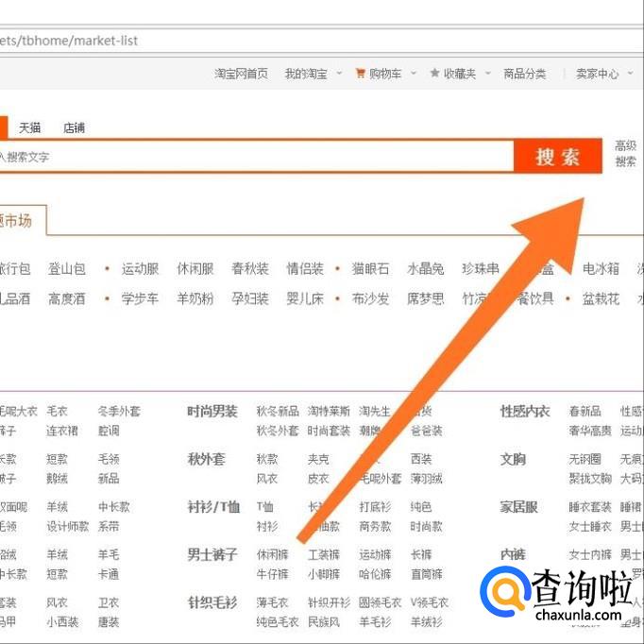The height and width of the screenshot is (644, 644).
Task: Expand the 我的淘宝 dropdown arrow
Action: [339, 74]
